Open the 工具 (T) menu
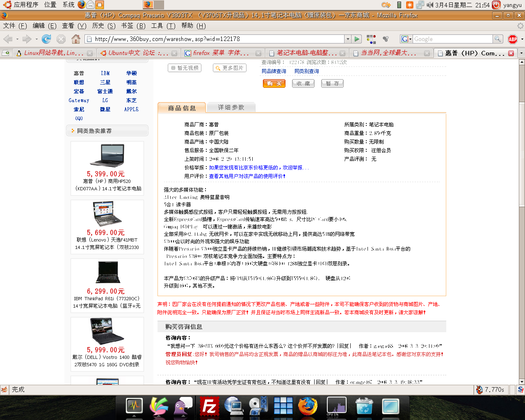The image size is (525, 420). click(x=163, y=25)
